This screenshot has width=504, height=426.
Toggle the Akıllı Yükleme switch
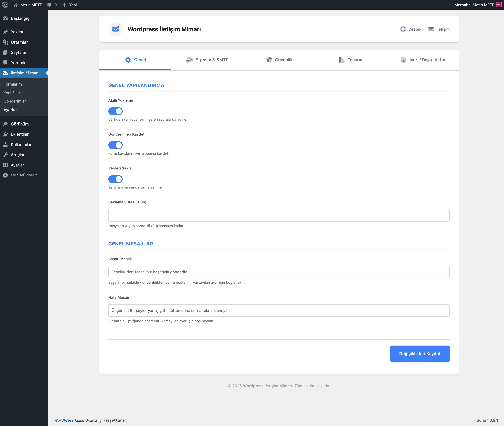click(115, 111)
